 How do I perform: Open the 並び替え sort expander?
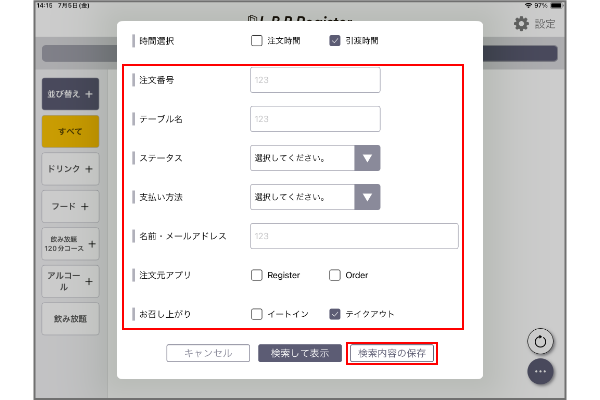click(x=70, y=94)
